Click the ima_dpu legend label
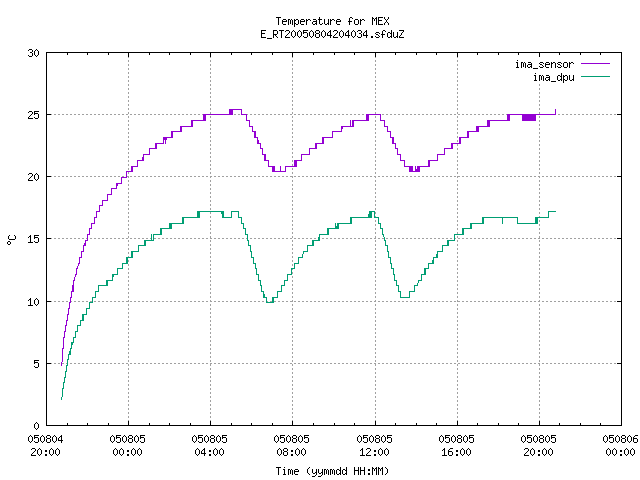640x480 pixels. tap(553, 77)
